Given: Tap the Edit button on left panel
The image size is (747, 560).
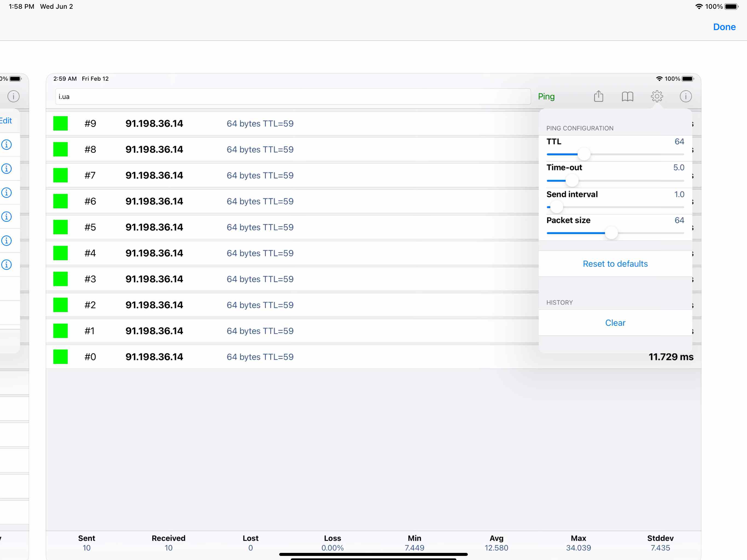Looking at the screenshot, I should pos(6,121).
